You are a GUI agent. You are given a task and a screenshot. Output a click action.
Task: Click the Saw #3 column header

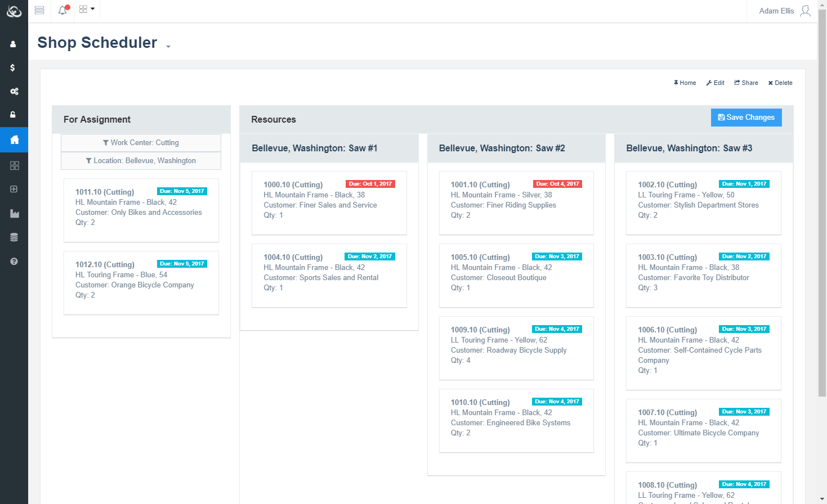click(704, 148)
